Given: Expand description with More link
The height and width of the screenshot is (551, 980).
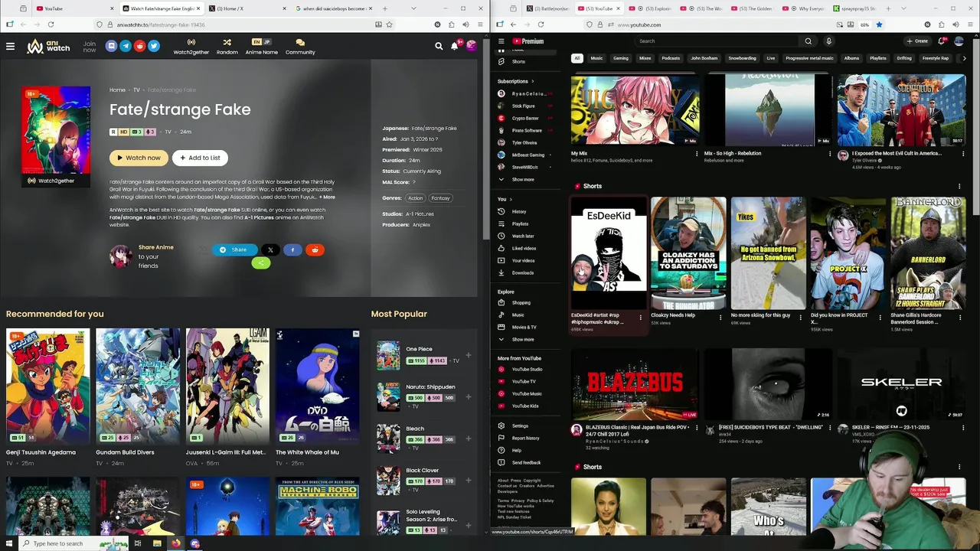Looking at the screenshot, I should coord(327,197).
